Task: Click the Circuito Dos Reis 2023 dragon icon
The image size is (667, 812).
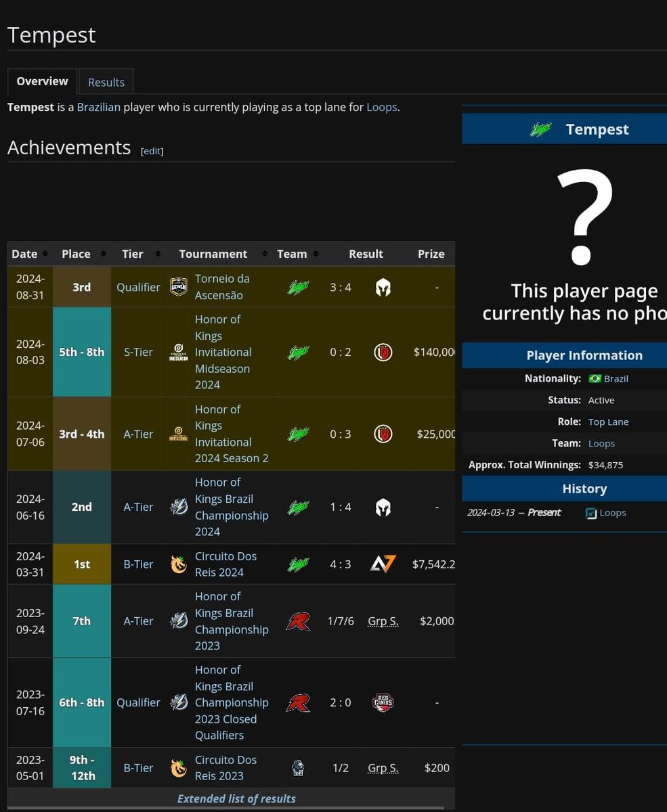Action: click(179, 768)
